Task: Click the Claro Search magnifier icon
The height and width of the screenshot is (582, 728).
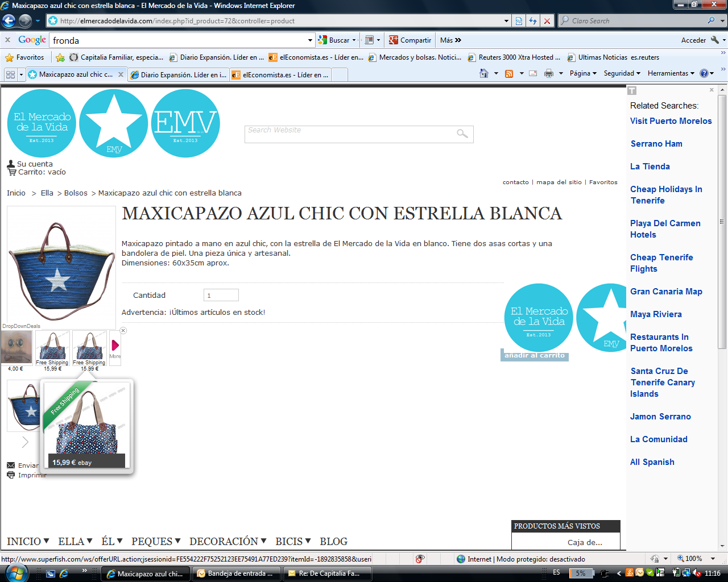Action: click(x=711, y=20)
